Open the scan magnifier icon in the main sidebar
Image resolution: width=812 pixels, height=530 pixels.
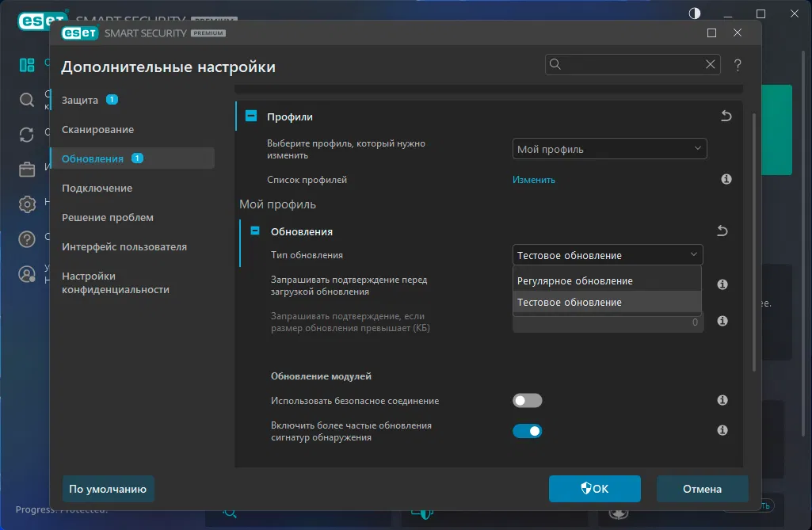27,100
